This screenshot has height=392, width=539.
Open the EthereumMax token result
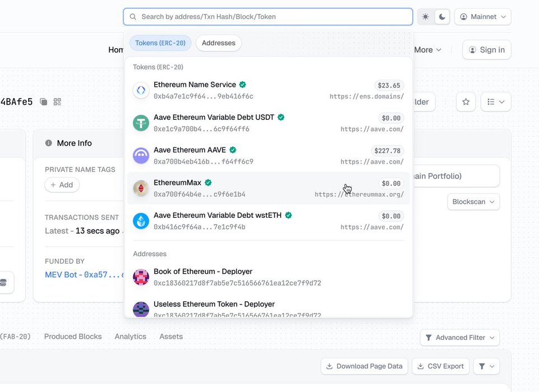268,188
